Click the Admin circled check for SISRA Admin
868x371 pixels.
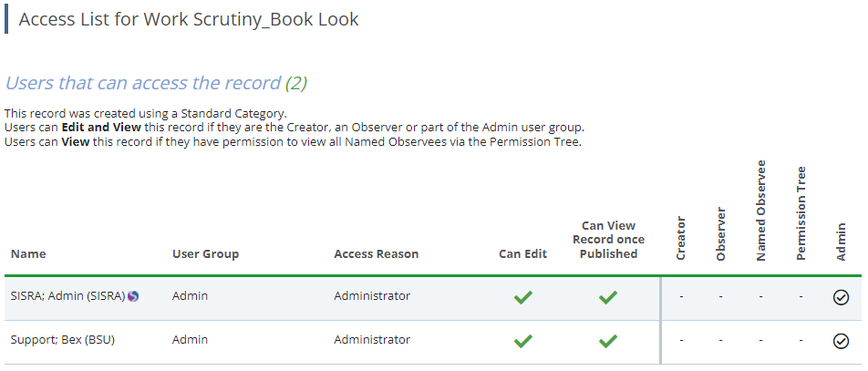pos(842,297)
